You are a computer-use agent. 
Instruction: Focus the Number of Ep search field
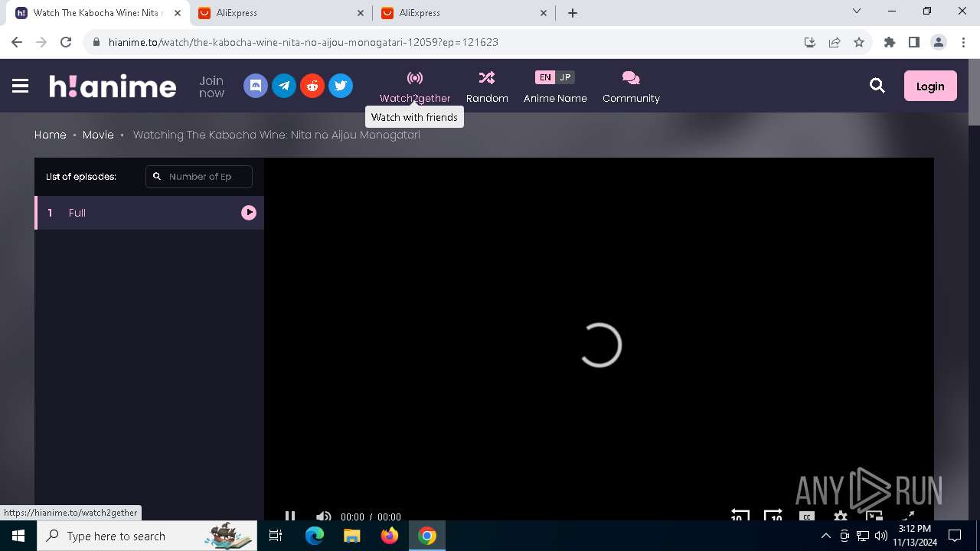(199, 176)
